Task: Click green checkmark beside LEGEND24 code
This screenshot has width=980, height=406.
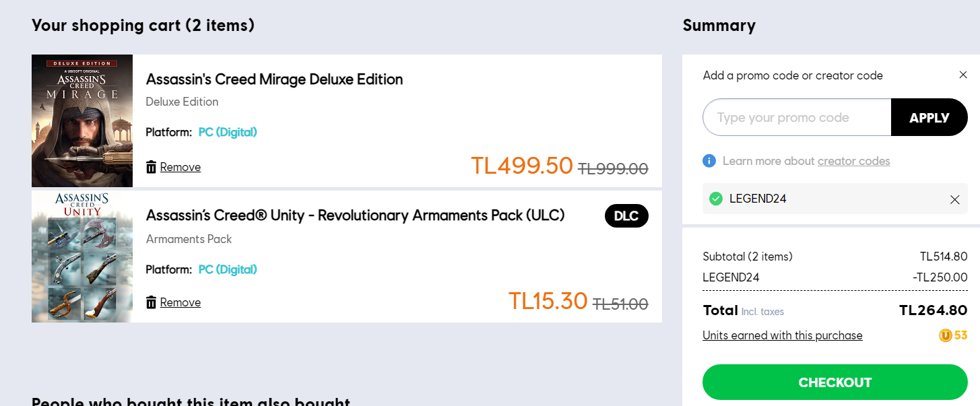Action: click(716, 199)
